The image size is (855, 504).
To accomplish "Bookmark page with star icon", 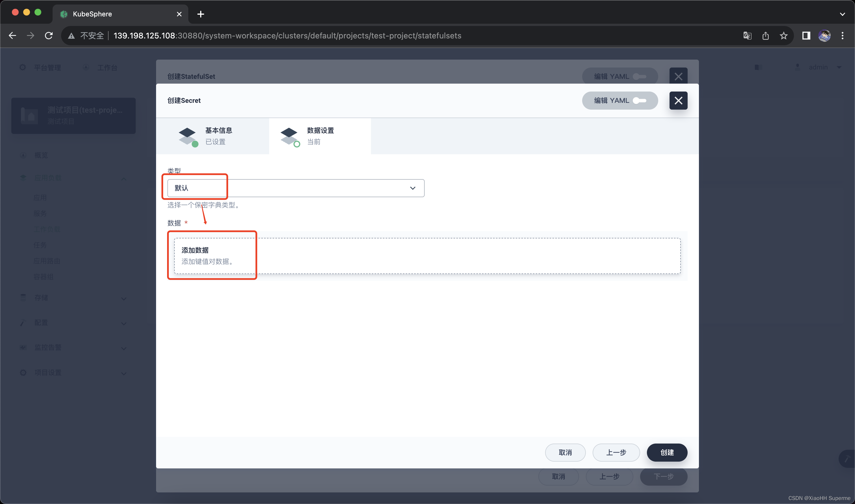I will tap(784, 36).
